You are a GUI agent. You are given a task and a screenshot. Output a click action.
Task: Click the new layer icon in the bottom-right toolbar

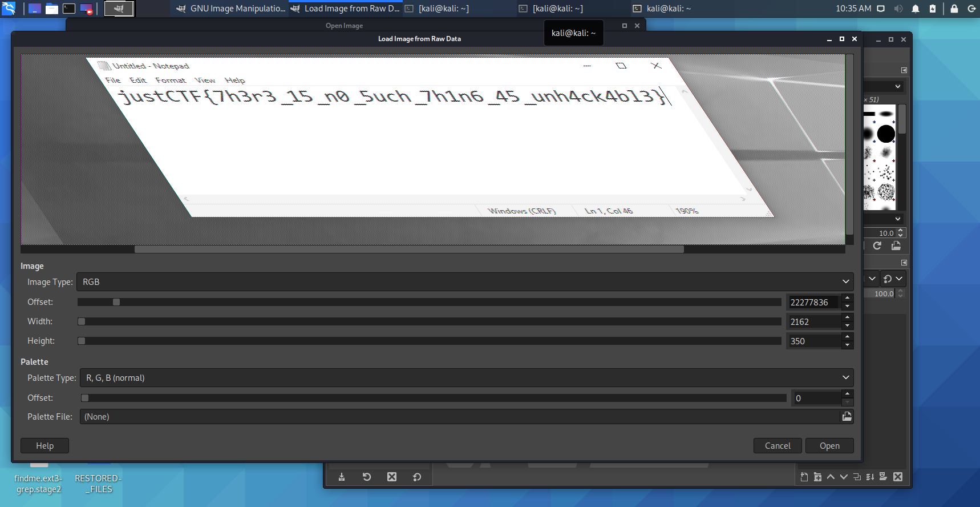tap(804, 477)
